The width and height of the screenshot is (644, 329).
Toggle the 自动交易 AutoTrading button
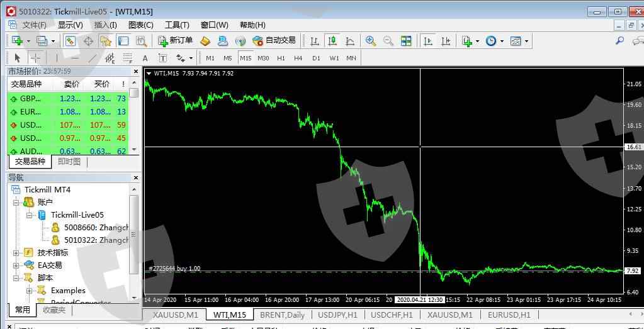(274, 41)
